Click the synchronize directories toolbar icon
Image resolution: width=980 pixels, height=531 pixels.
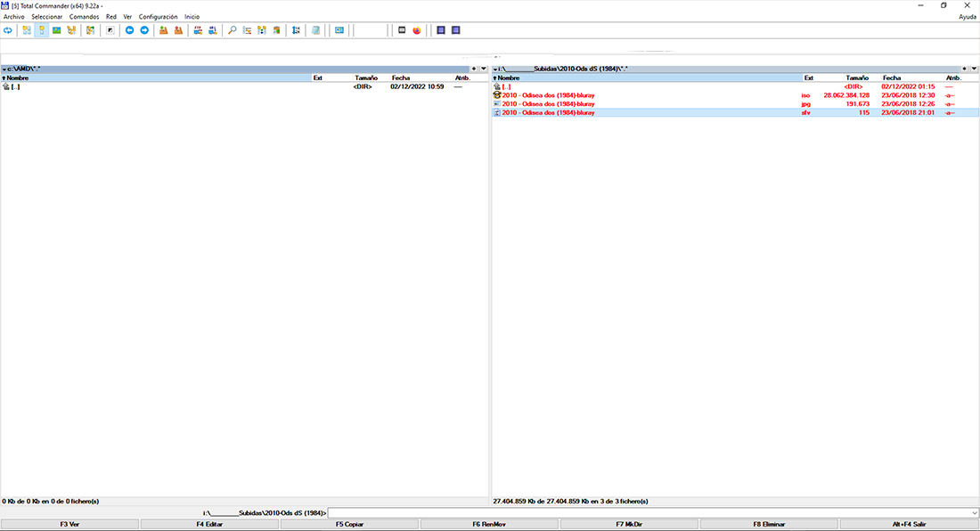(262, 30)
